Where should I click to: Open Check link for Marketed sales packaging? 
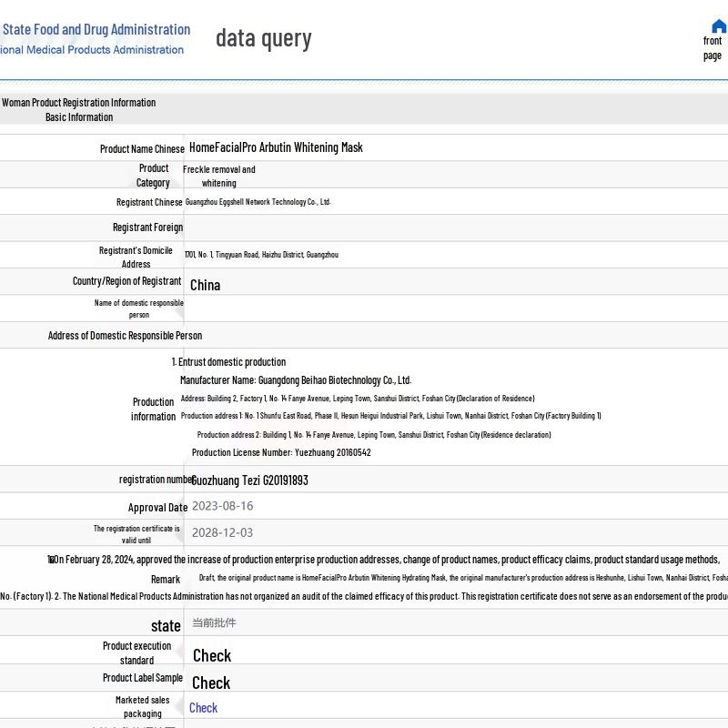[203, 708]
